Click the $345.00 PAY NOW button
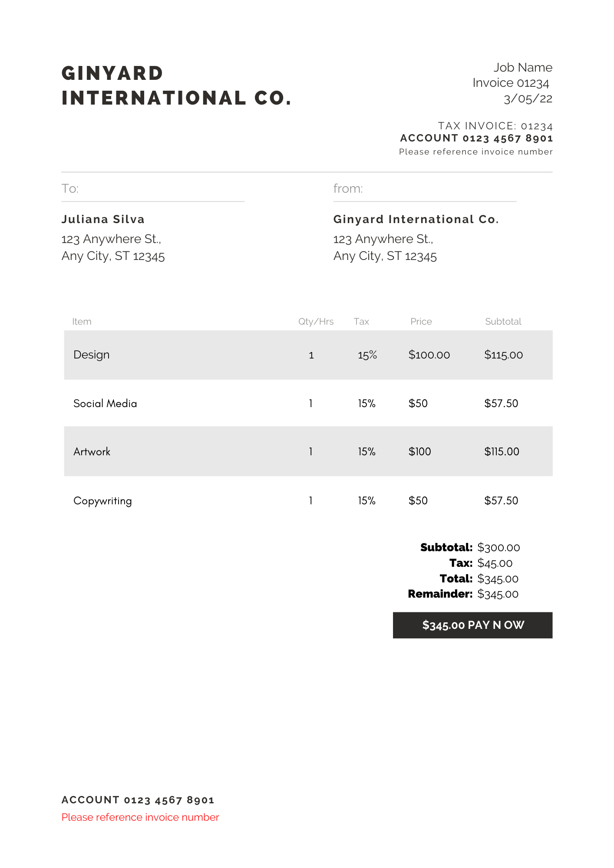Screen dimensions: 614x868 [472, 625]
